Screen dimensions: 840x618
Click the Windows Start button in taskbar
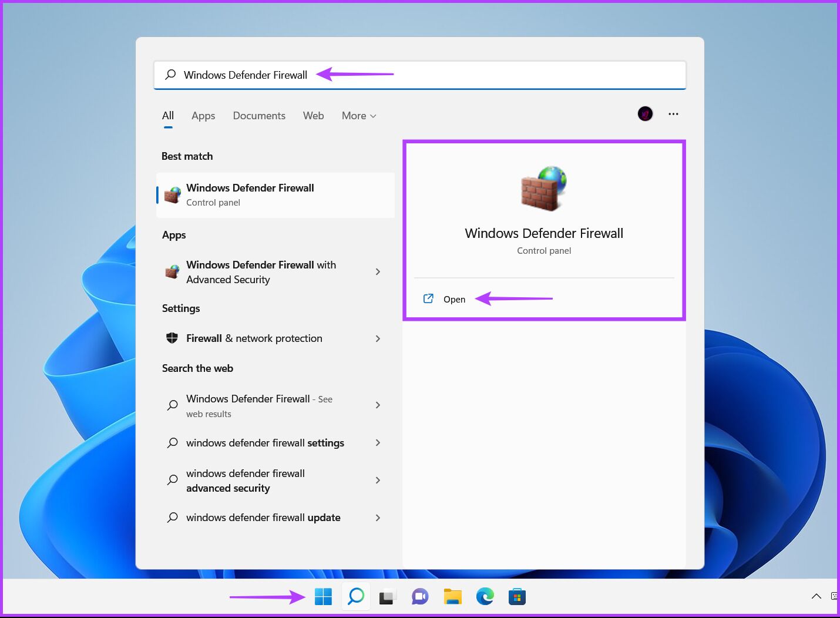pos(323,597)
